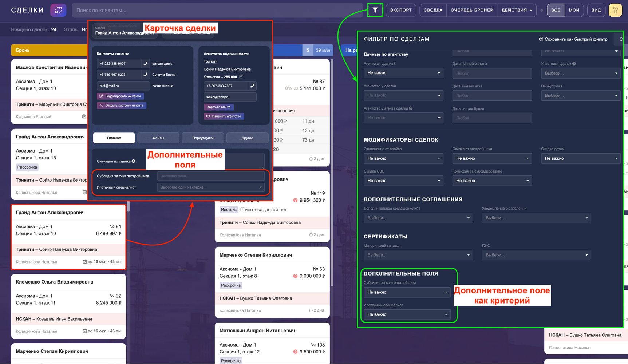
Task: Click clock icon on Марченко №63 card
Action: click(x=311, y=310)
